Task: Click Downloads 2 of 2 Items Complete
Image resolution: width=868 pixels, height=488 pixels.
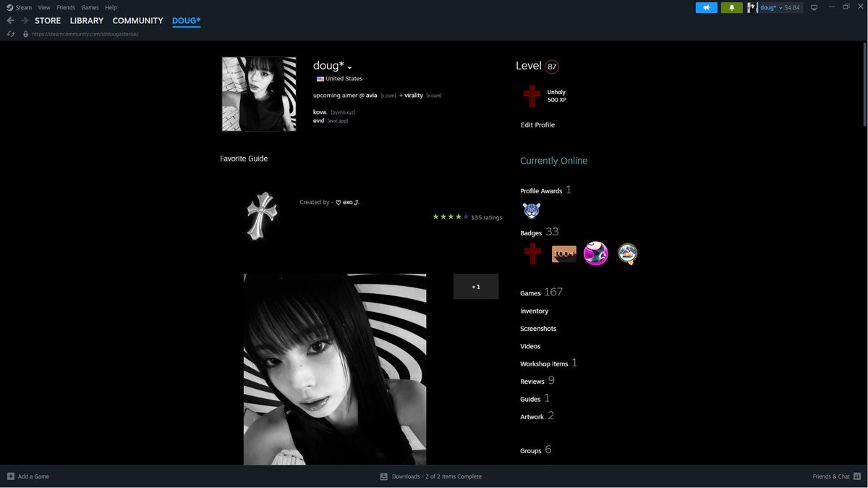Action: pos(437,476)
